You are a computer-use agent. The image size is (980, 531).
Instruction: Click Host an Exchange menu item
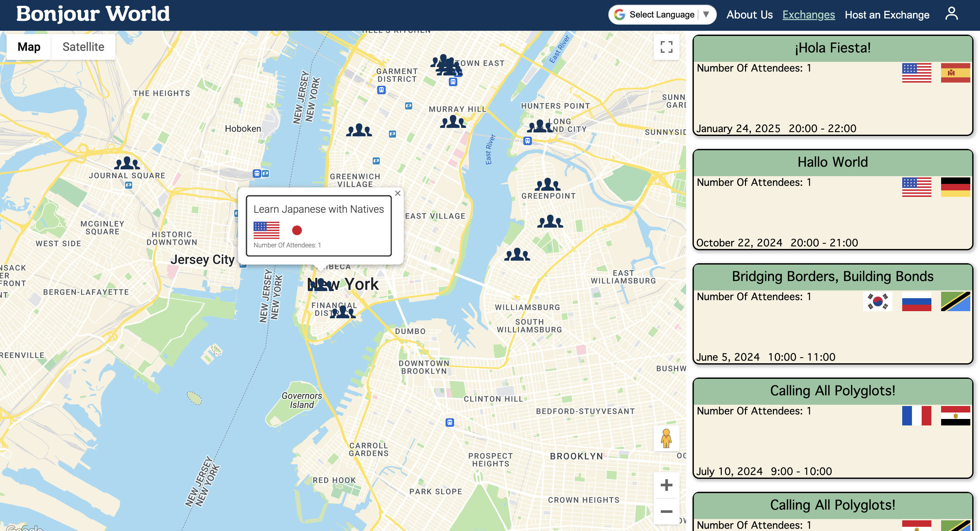(x=888, y=14)
